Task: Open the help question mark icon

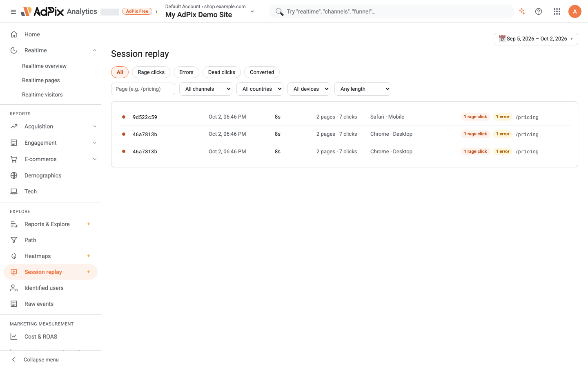Action: click(539, 11)
